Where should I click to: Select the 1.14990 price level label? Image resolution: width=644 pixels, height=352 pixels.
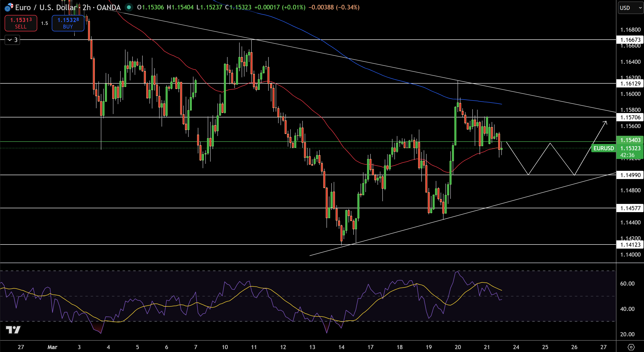pos(630,175)
